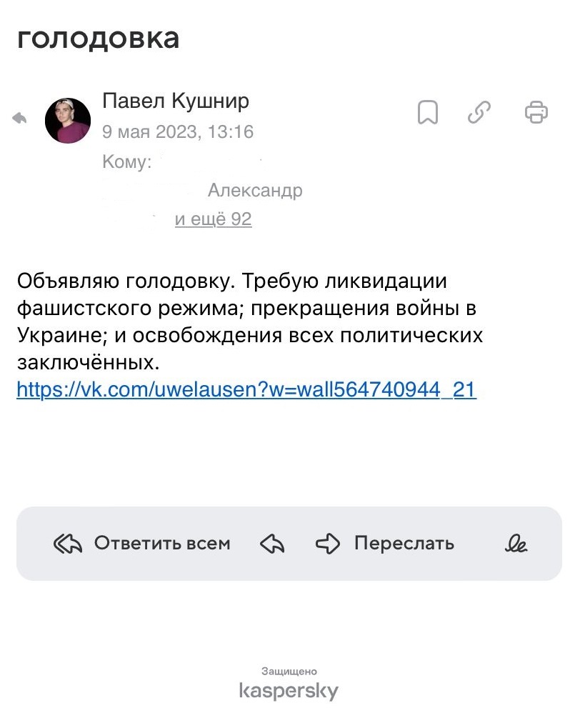Image resolution: width=585 pixels, height=728 pixels.
Task: Print the email using the printer icon
Action: (x=536, y=112)
